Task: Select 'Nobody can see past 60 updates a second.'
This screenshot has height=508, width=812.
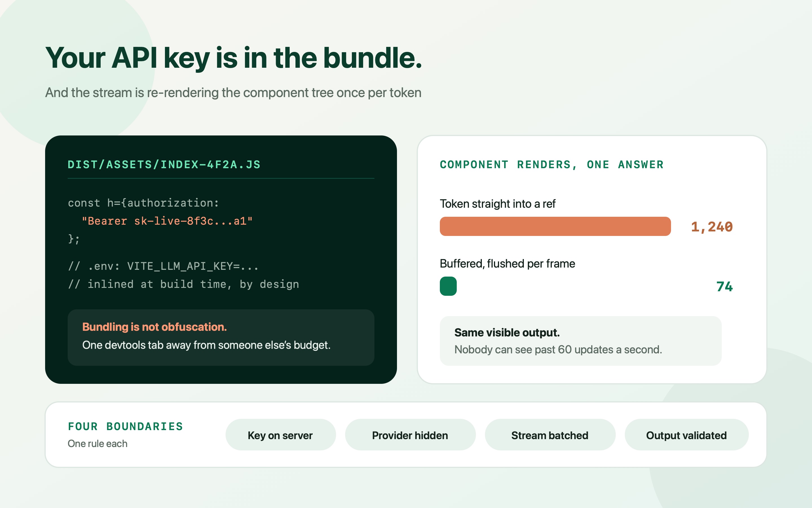Action: coord(558,350)
